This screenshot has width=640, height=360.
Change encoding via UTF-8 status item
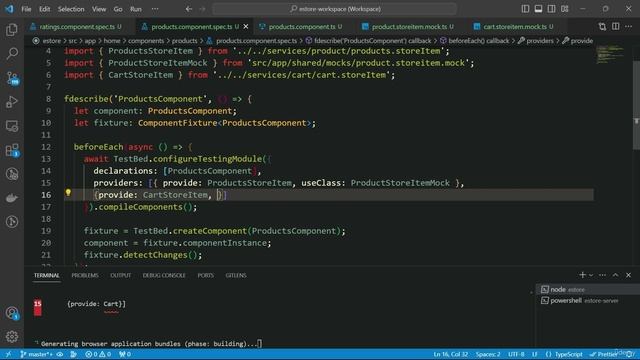[x=516, y=354]
